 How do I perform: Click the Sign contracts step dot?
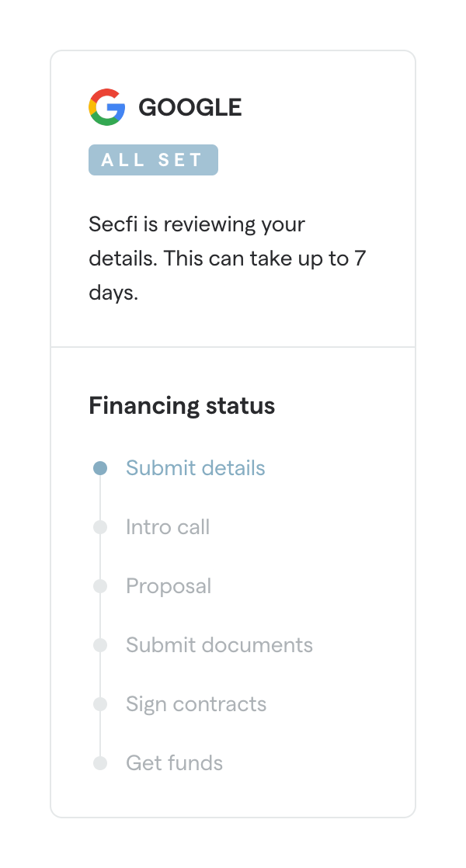point(100,704)
